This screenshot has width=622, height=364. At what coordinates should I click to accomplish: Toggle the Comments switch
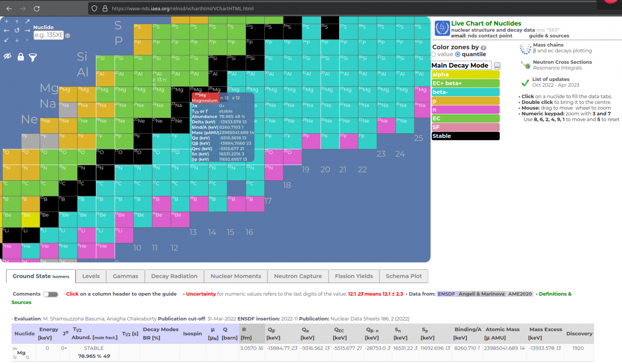click(x=51, y=294)
